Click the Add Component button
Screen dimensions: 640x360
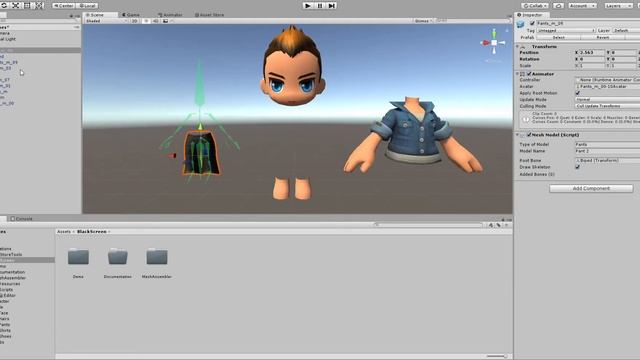pos(591,189)
